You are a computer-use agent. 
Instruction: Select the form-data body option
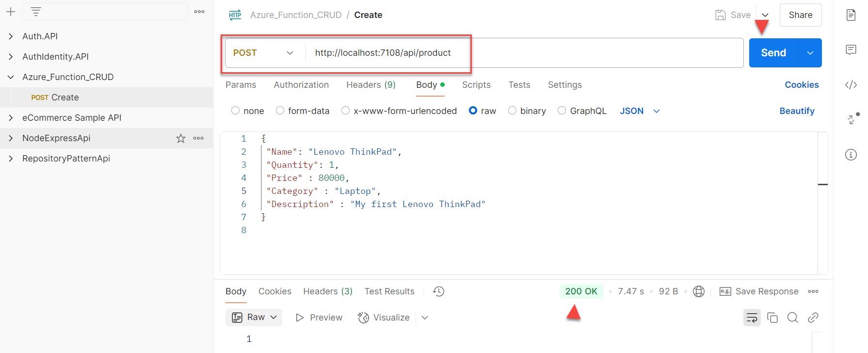[x=280, y=111]
